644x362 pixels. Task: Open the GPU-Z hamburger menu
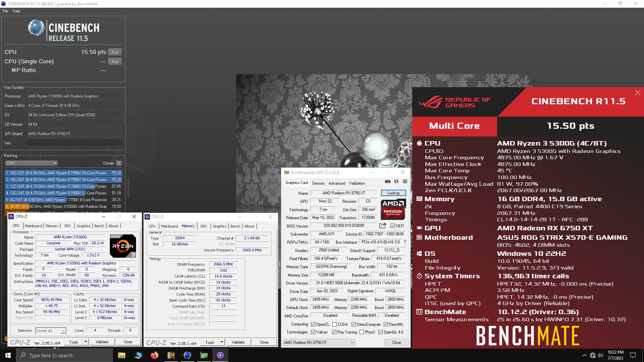pyautogui.click(x=405, y=181)
